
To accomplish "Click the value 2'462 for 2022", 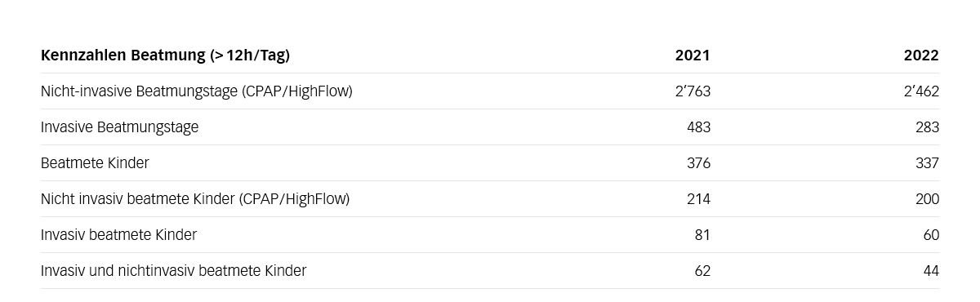I will (x=921, y=91).
